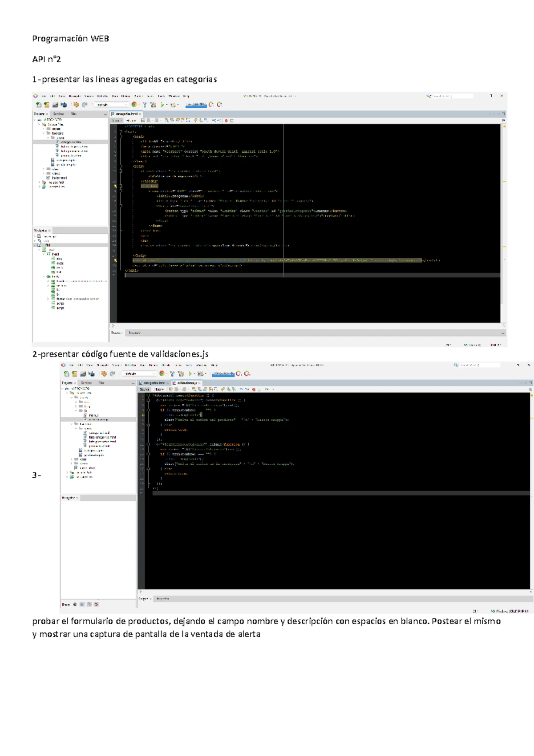
Task: Click Source view button in categorias editor
Action: click(x=116, y=120)
